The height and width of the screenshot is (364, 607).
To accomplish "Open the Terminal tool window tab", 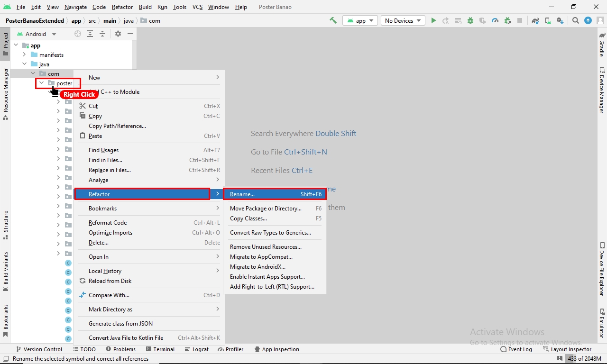I will click(160, 349).
